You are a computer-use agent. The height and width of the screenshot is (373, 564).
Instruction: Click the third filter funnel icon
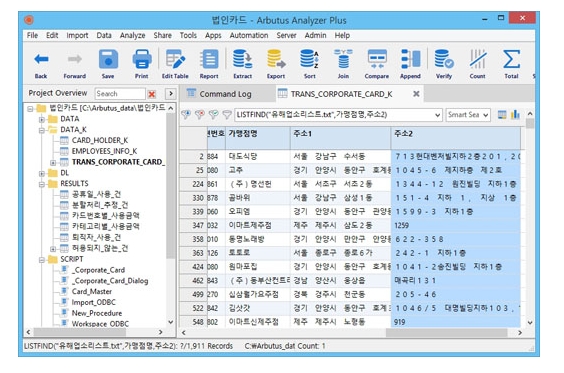(213, 115)
